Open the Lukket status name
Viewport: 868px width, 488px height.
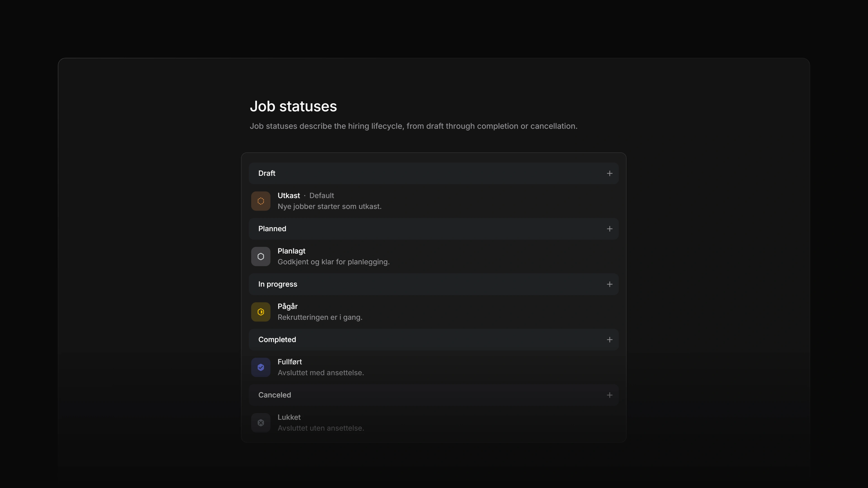point(289,417)
